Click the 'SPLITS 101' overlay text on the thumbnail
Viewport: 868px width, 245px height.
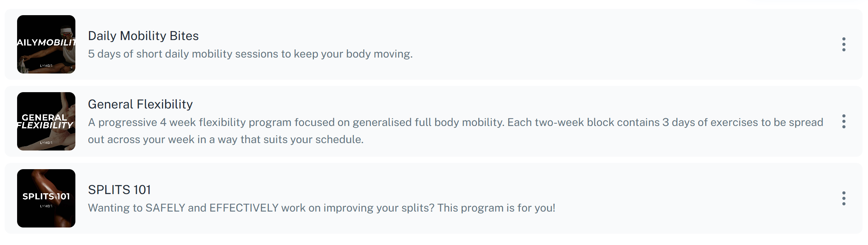[x=46, y=196]
